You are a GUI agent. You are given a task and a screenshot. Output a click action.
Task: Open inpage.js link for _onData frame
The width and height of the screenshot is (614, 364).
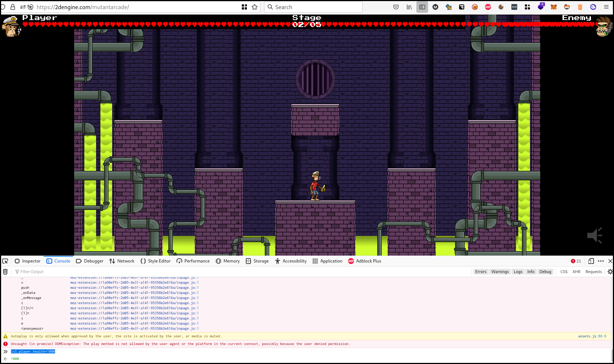pyautogui.click(x=134, y=293)
